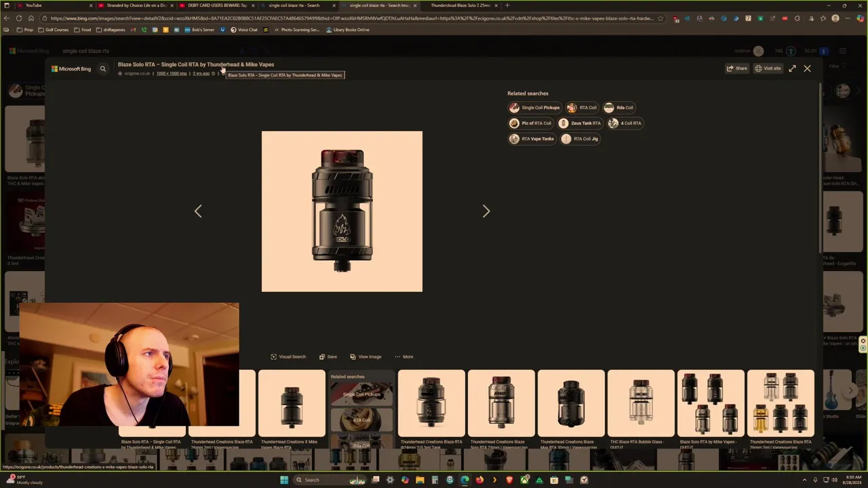
Task: Select Rda Coil related search chip
Action: [619, 107]
